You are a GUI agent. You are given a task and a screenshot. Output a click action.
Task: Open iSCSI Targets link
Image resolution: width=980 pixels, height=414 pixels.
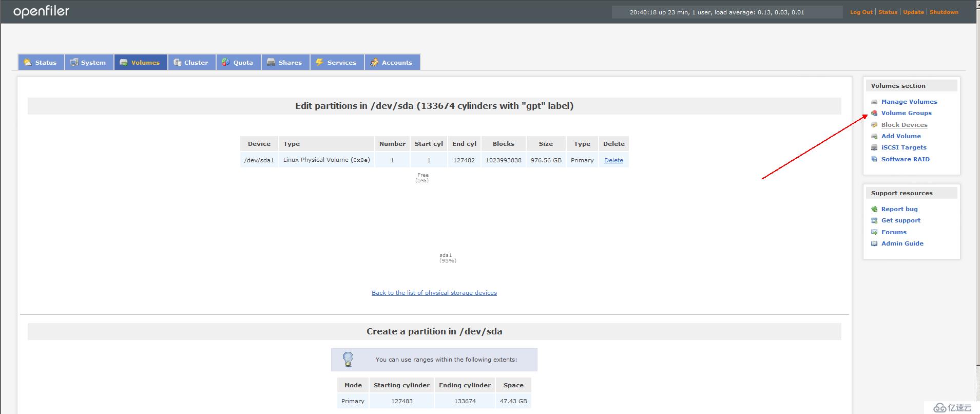point(904,147)
